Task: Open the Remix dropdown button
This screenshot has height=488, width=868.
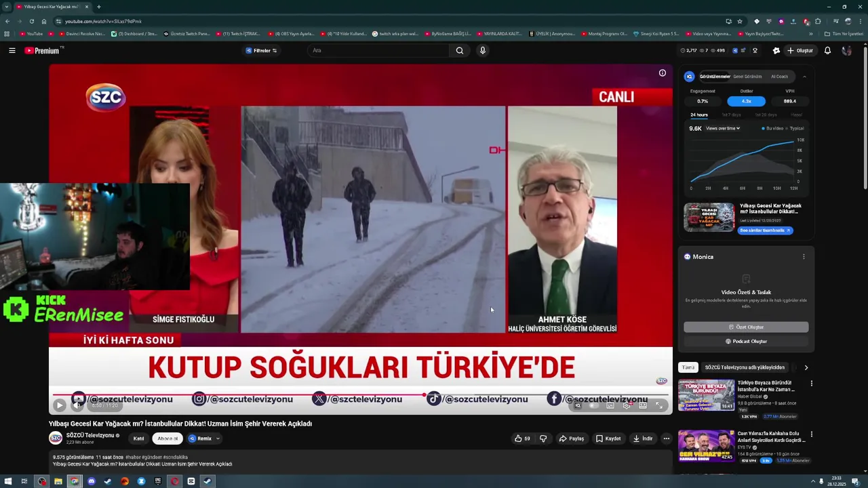Action: (x=204, y=439)
